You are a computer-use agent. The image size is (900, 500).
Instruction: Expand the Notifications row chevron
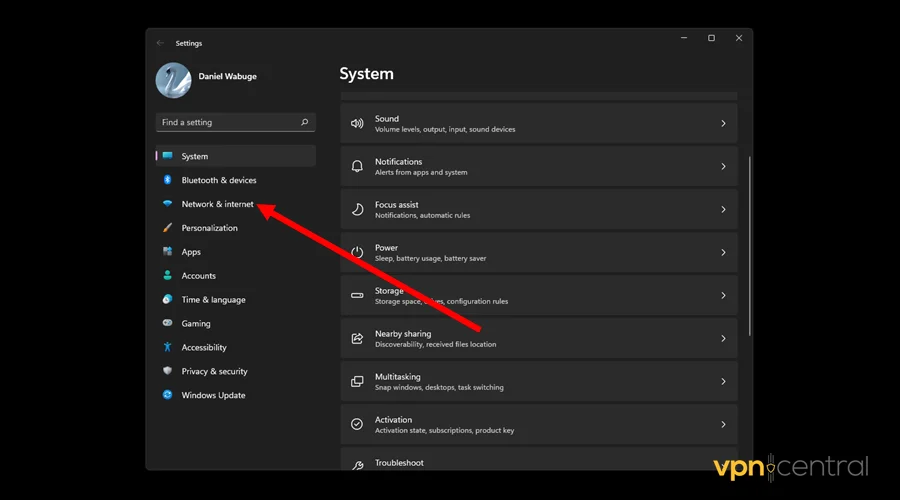(x=723, y=166)
